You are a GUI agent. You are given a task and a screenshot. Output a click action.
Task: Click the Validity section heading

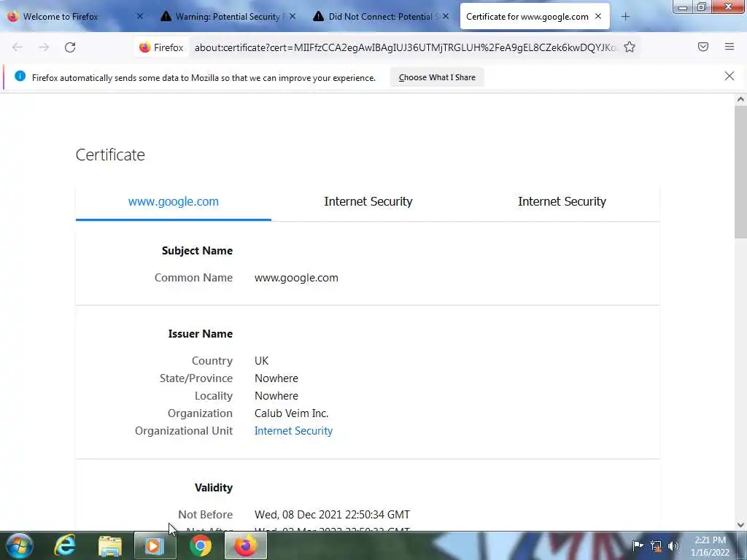pyautogui.click(x=214, y=487)
